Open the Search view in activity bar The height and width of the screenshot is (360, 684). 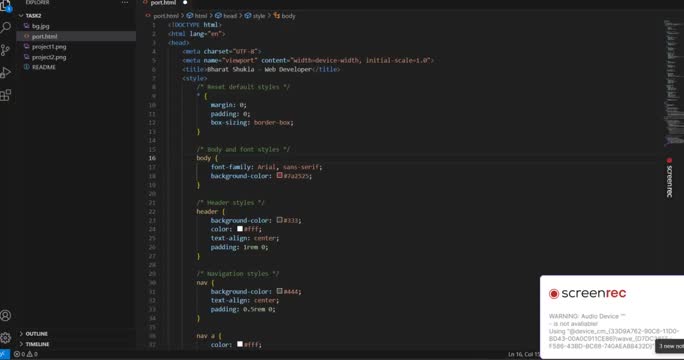pyautogui.click(x=6, y=28)
